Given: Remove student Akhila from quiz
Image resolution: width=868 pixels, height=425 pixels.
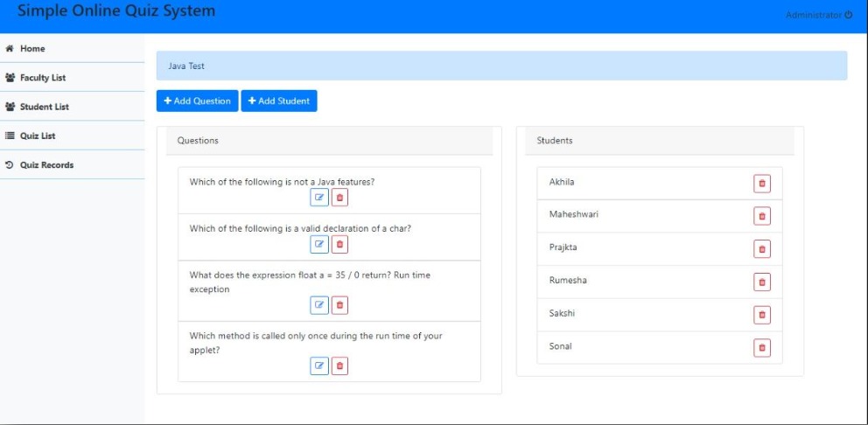Looking at the screenshot, I should (761, 184).
